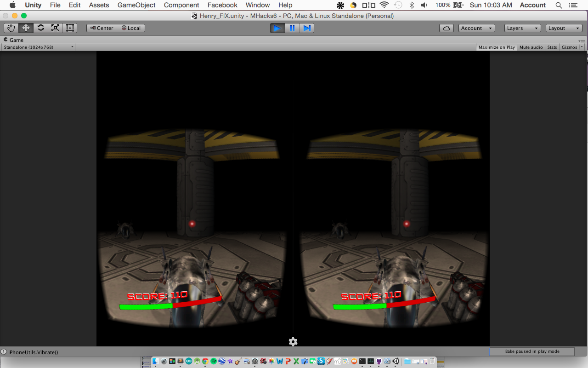
Task: Open the Assets menu
Action: tap(99, 5)
